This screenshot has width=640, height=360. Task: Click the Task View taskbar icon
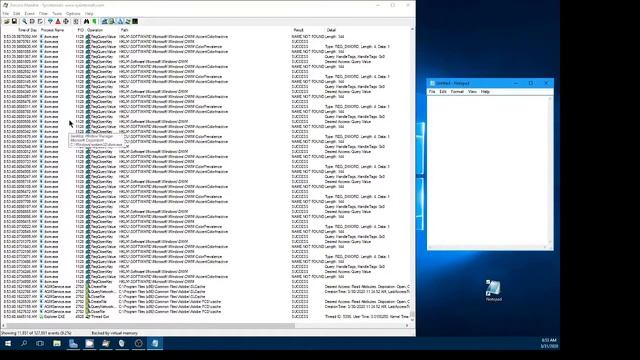coord(40,343)
